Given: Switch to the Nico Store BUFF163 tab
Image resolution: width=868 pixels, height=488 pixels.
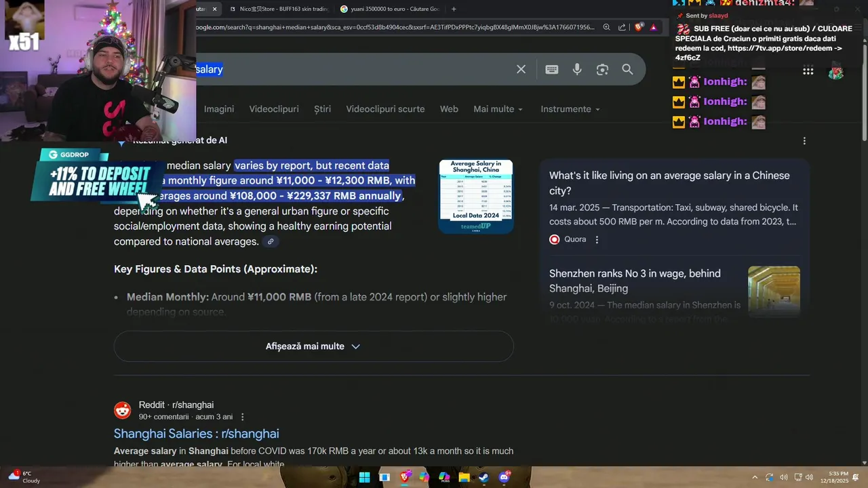Looking at the screenshot, I should point(278,9).
